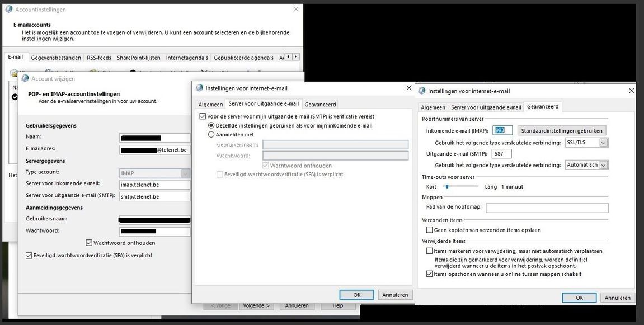Screen dimensions: 644x325
Task: Click the 'Pad van de hoofdmap' input field
Action: coord(547,208)
